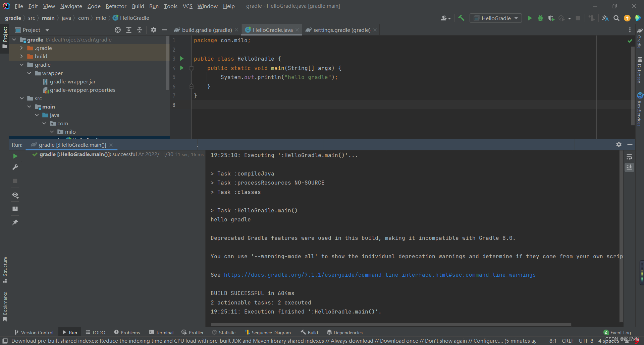Pin the Run tab with the pin icon
This screenshot has height=345, width=644.
click(15, 222)
